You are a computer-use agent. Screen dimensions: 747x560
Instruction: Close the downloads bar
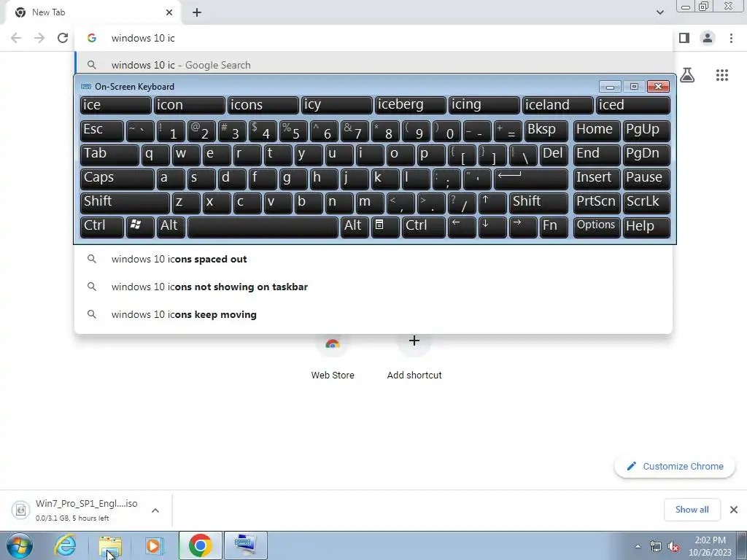(734, 510)
